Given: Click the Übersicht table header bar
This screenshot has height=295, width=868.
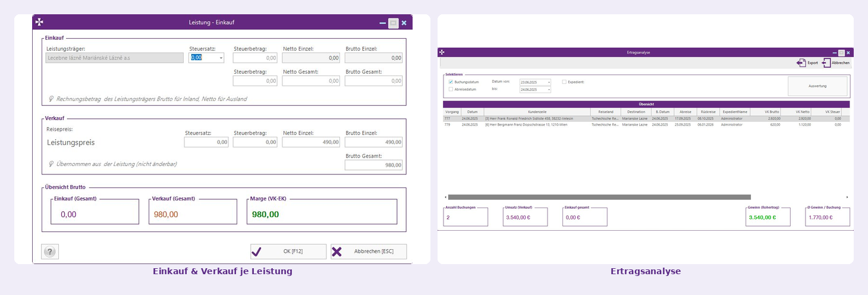Looking at the screenshot, I should point(646,104).
